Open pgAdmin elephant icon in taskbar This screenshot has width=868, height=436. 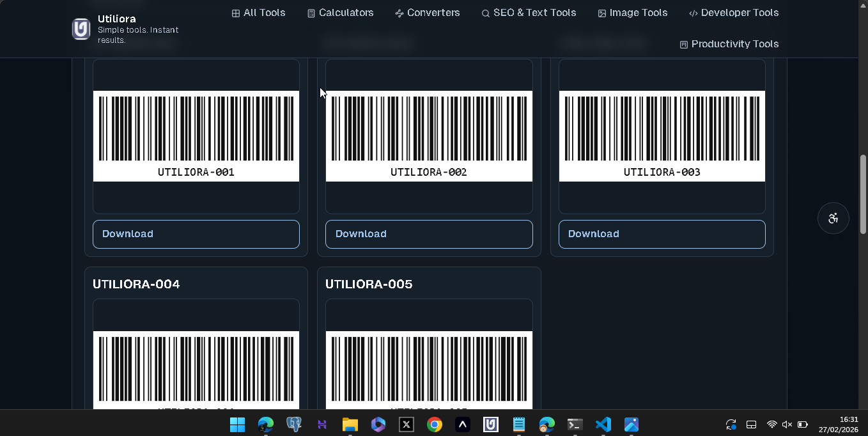294,424
